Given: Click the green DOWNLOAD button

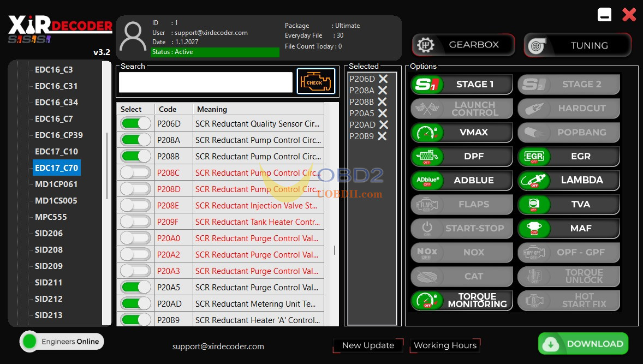Looking at the screenshot, I should click(x=583, y=344).
